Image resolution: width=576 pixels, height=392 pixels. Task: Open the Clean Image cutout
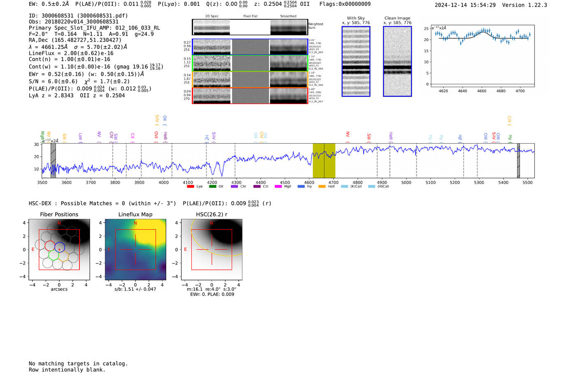click(x=397, y=61)
